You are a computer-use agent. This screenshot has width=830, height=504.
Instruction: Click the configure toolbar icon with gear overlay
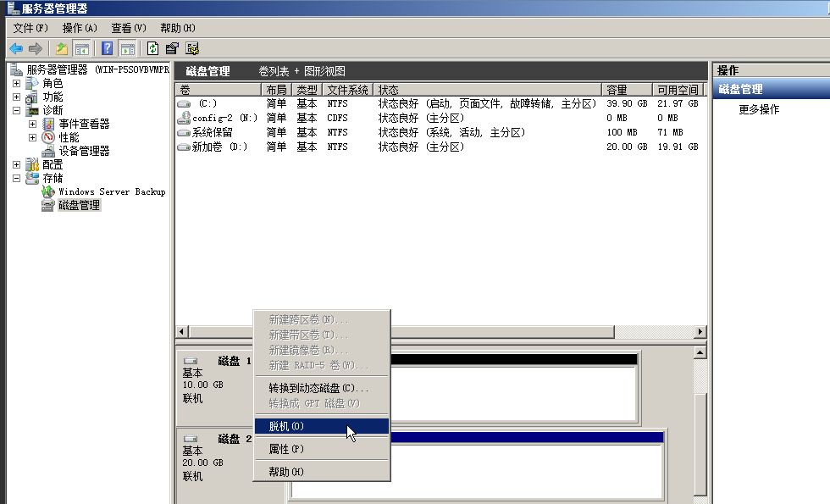(192, 48)
